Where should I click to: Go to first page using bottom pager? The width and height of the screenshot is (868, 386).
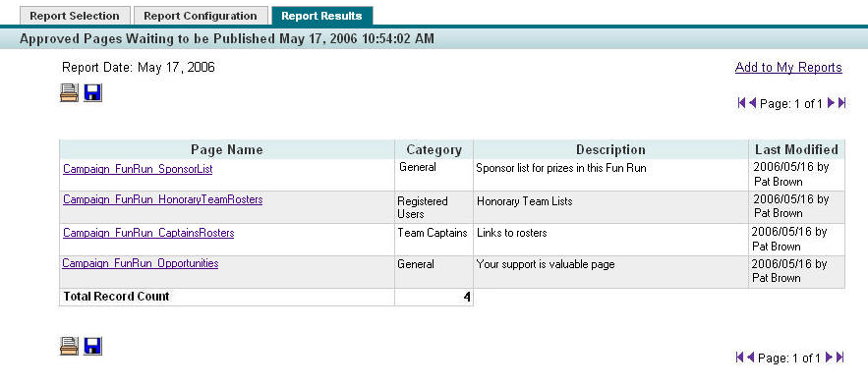(740, 358)
